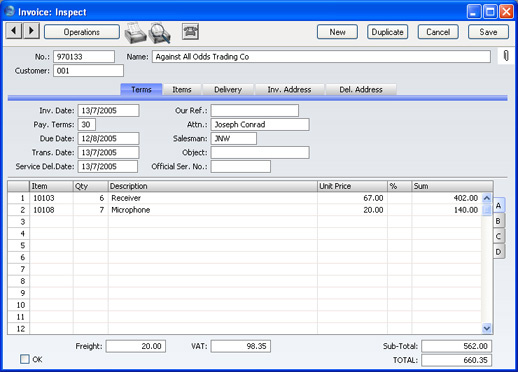Click the telephone/fax icon
Screen dimensions: 518x372
[x=191, y=32]
